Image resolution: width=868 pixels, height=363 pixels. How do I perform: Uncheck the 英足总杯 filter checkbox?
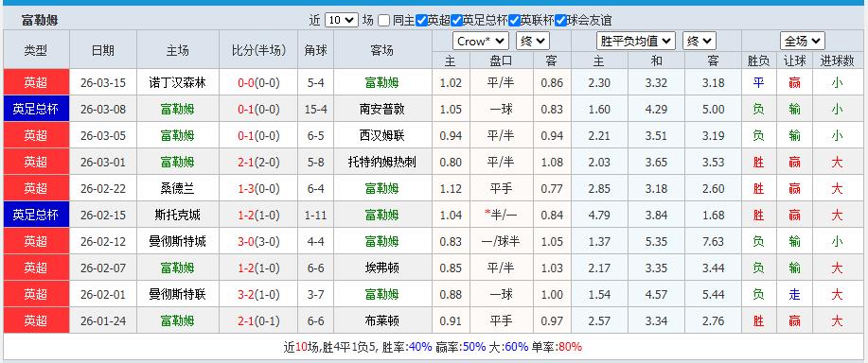[x=456, y=21]
